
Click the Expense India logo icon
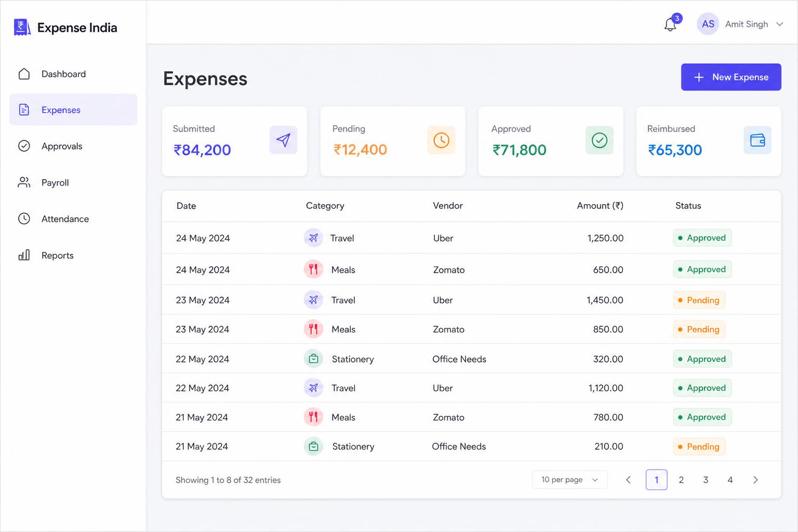(x=22, y=28)
